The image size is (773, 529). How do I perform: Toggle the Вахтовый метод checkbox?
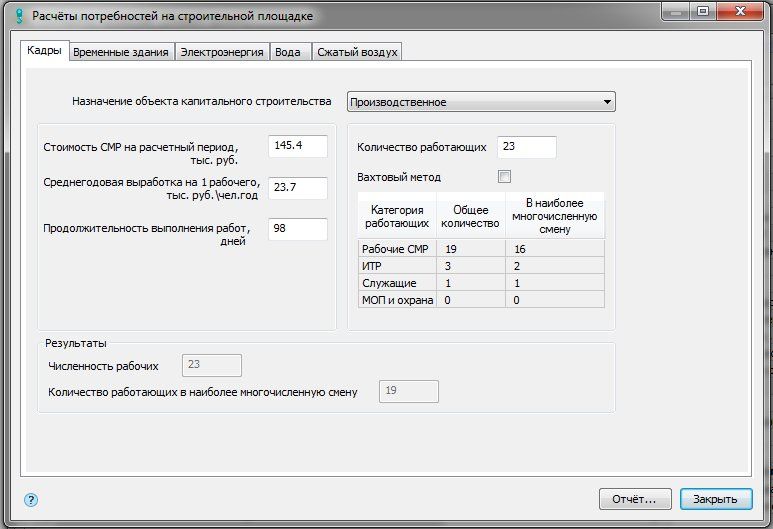(504, 177)
